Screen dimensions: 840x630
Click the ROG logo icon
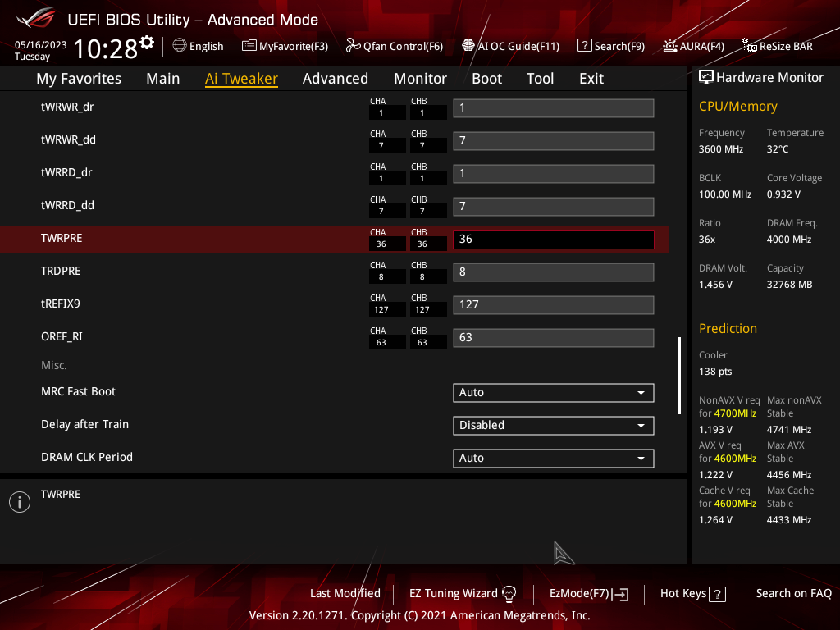[35, 18]
